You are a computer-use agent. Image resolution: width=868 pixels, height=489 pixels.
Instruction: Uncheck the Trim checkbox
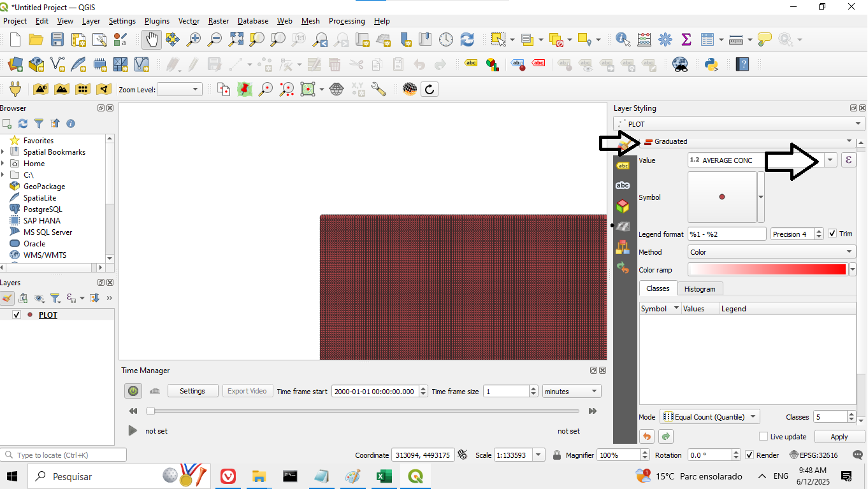pos(832,234)
